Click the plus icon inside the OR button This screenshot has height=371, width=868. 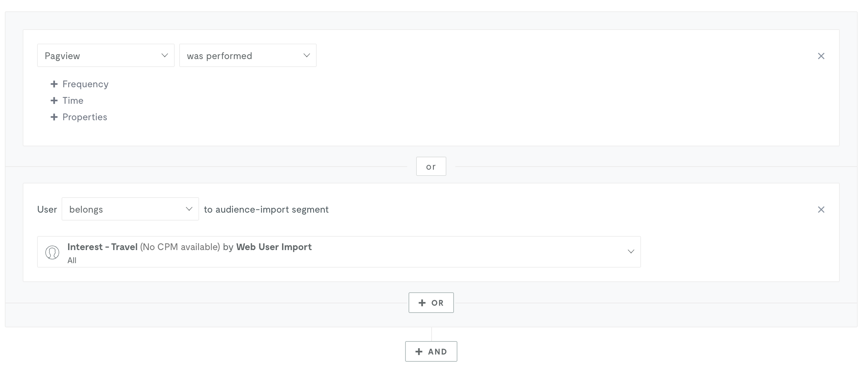(422, 303)
